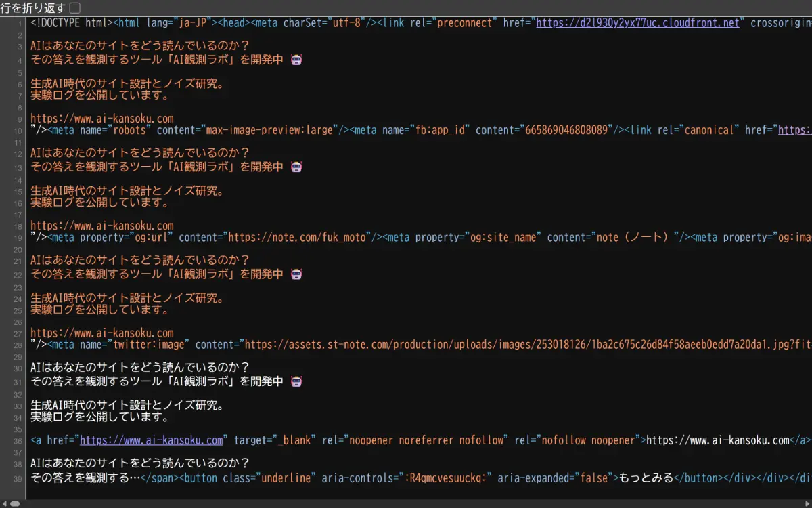Image resolution: width=812 pixels, height=508 pixels.
Task: Click the robot emoji icon on line 13
Action: tap(296, 167)
